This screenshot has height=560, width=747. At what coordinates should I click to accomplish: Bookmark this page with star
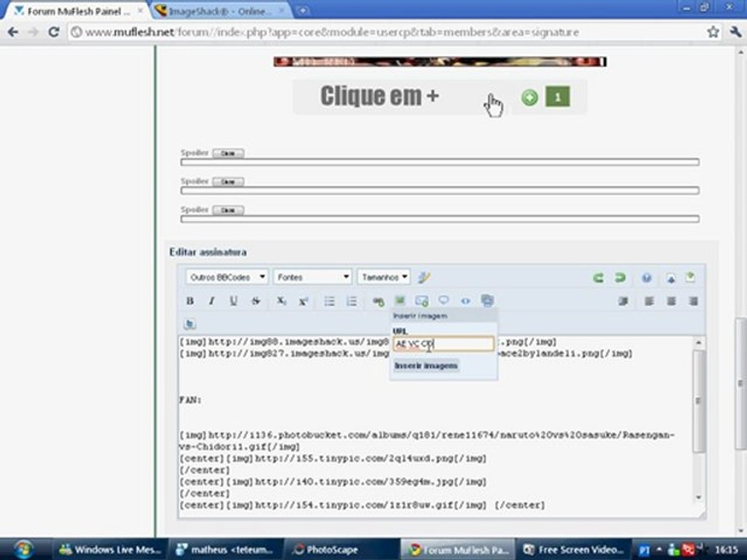click(714, 32)
